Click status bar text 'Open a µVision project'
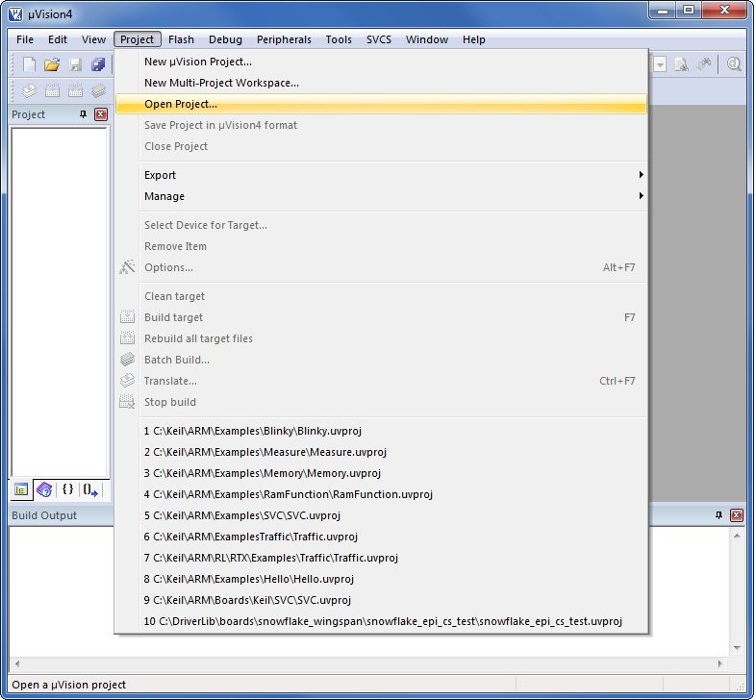 pos(69,685)
